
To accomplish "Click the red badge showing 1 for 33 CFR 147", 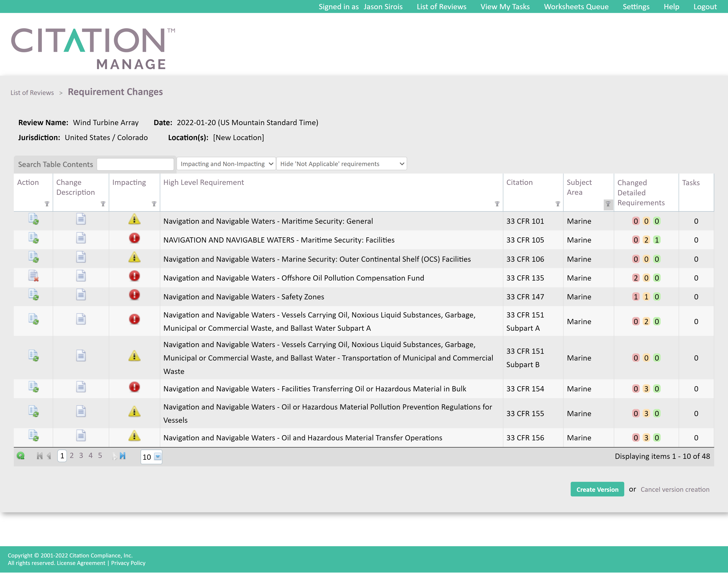I will (636, 297).
